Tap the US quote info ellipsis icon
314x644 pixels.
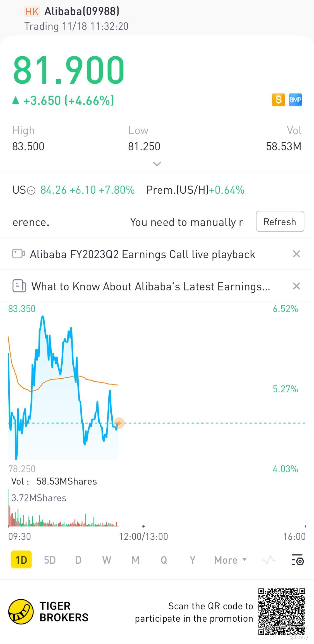(32, 191)
